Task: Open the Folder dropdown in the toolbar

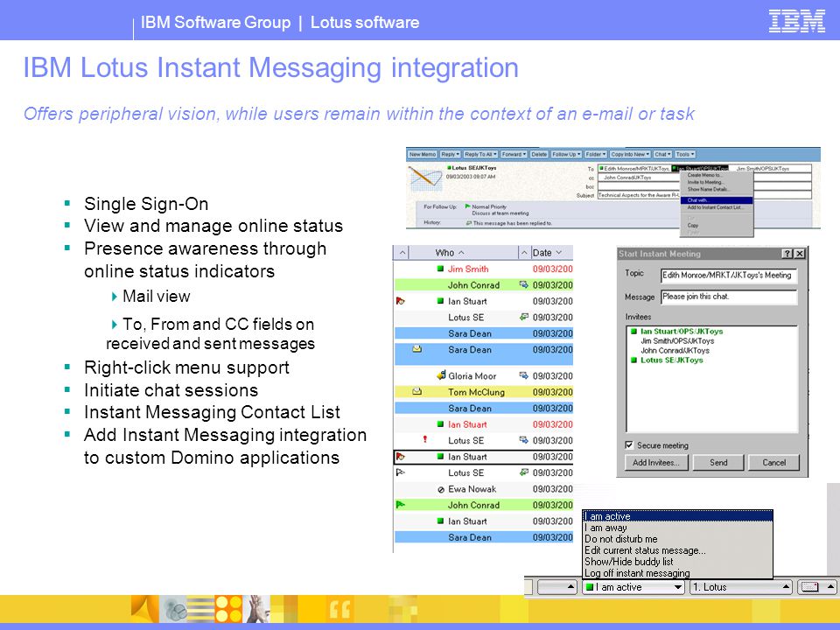Action: pyautogui.click(x=596, y=154)
